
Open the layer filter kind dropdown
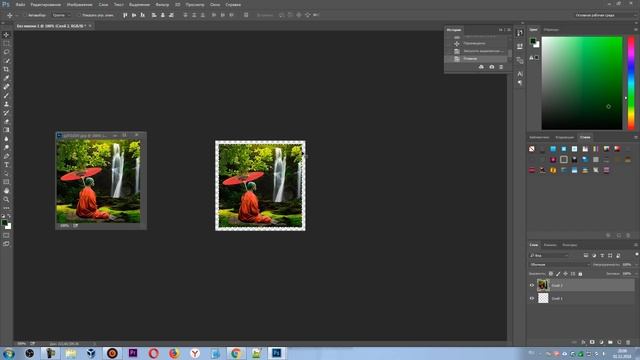pos(549,256)
